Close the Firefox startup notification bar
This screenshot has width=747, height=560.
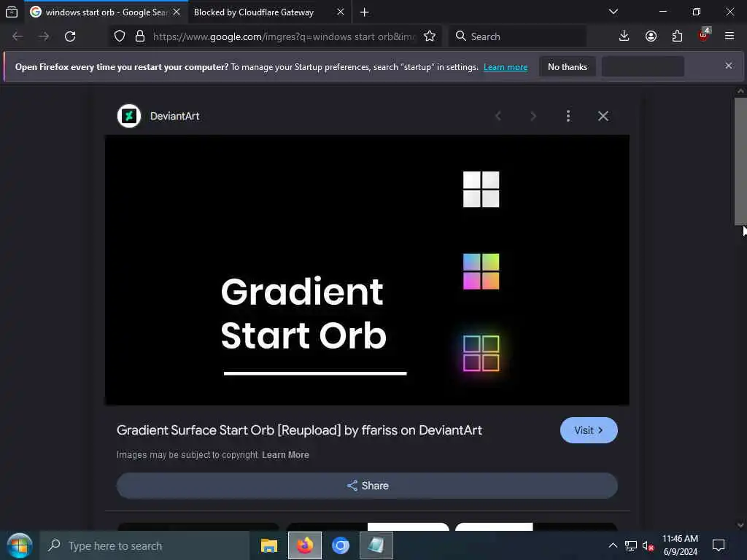[x=729, y=66]
